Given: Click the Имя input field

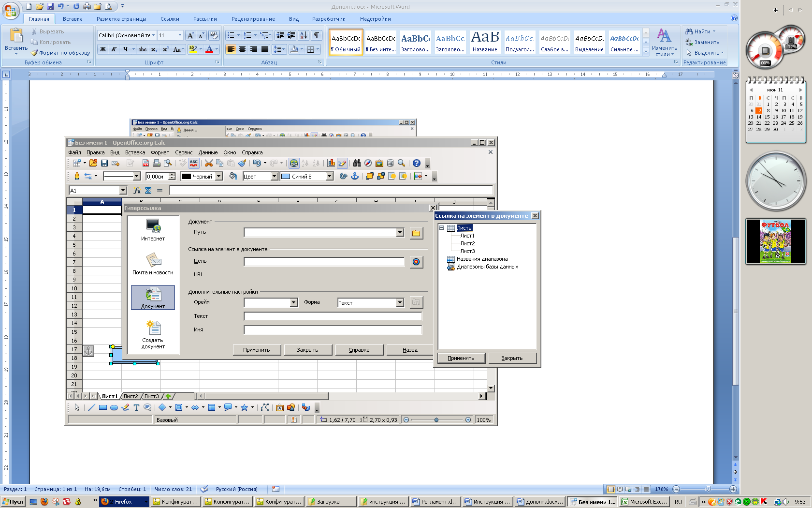Looking at the screenshot, I should click(x=333, y=330).
